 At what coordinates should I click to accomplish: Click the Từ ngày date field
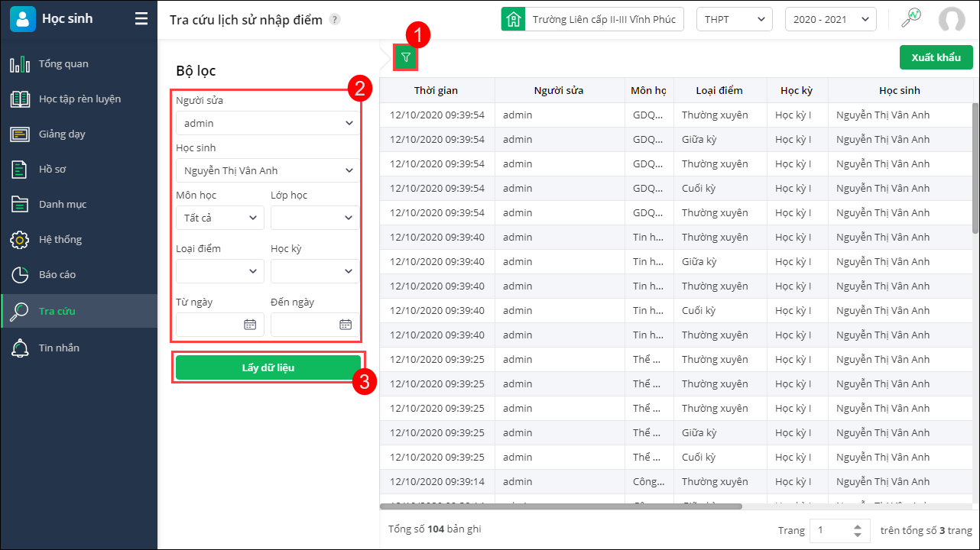click(220, 325)
